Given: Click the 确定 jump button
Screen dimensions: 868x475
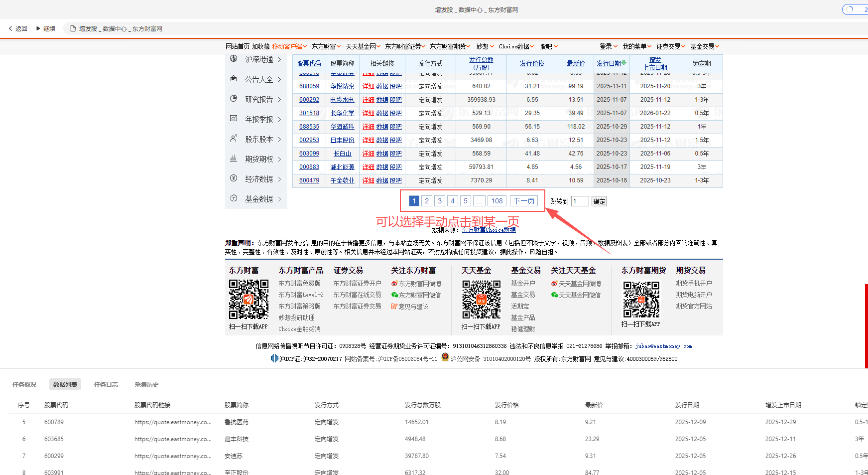Looking at the screenshot, I should 599,201.
